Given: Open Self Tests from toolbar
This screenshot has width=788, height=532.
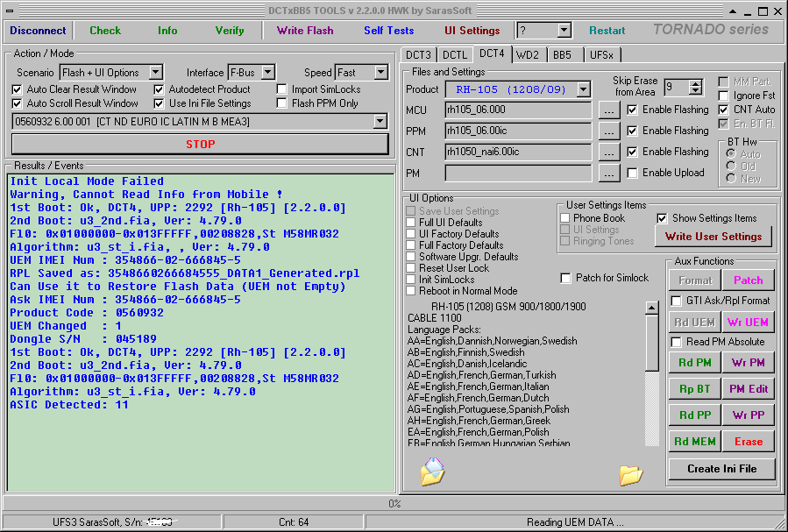Looking at the screenshot, I should point(389,31).
